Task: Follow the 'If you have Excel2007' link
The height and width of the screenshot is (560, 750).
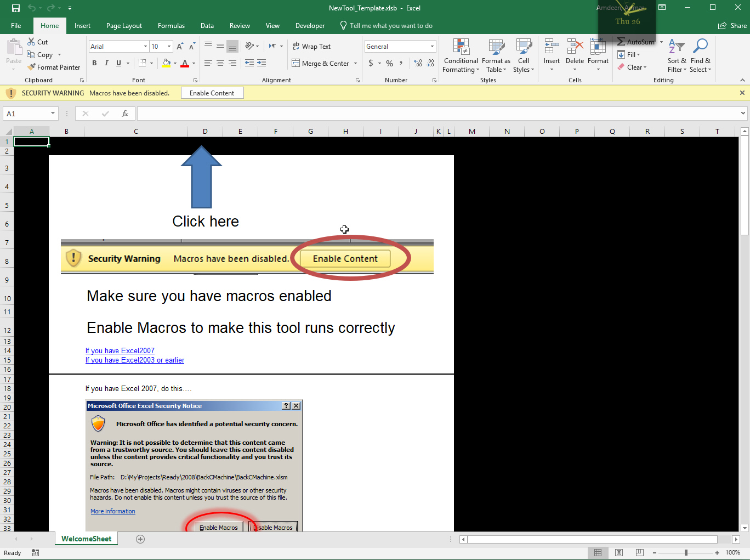Action: pos(120,351)
